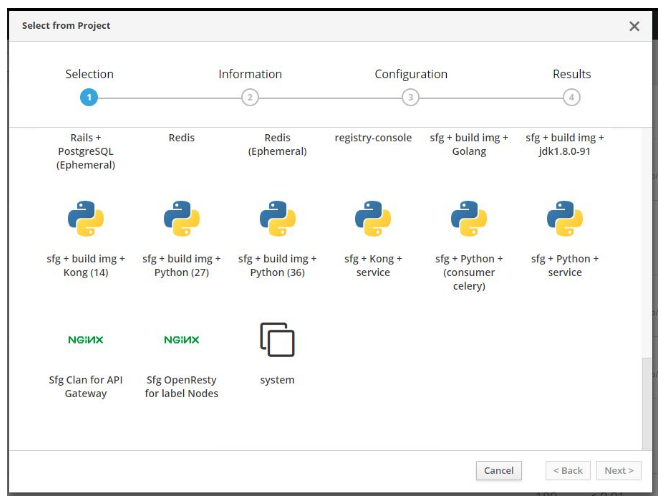Pick the sfg + build img + Python (36) icon
Image resolution: width=664 pixels, height=504 pixels.
[277, 219]
